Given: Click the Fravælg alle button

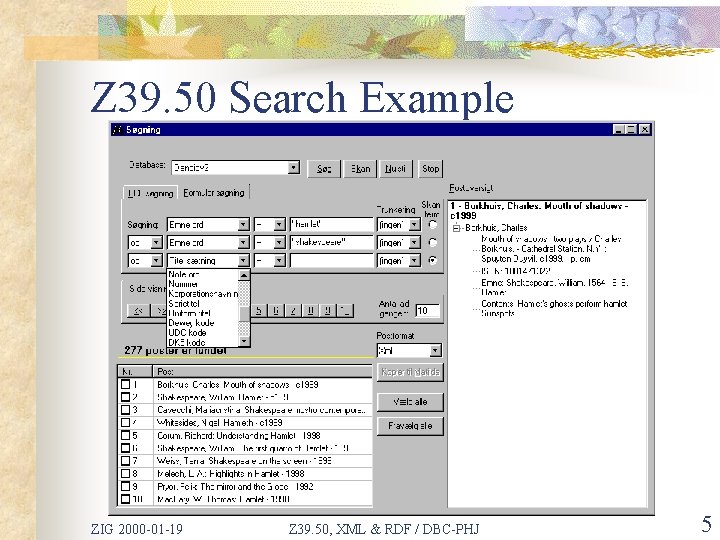Looking at the screenshot, I should pyautogui.click(x=410, y=426).
